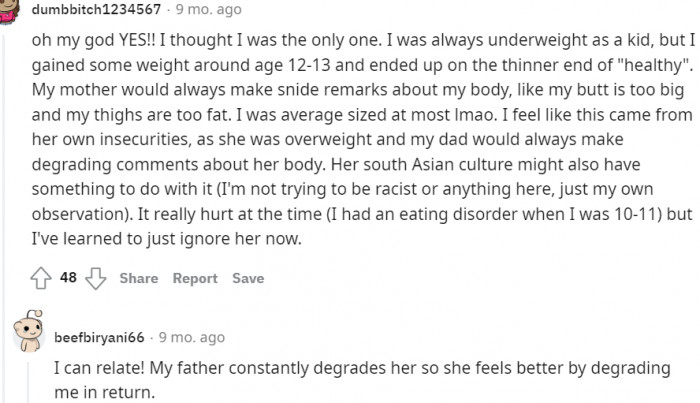Open the permalink timestamp beside beefbiryani66
Viewport: 700px width, 403px height.
point(192,337)
